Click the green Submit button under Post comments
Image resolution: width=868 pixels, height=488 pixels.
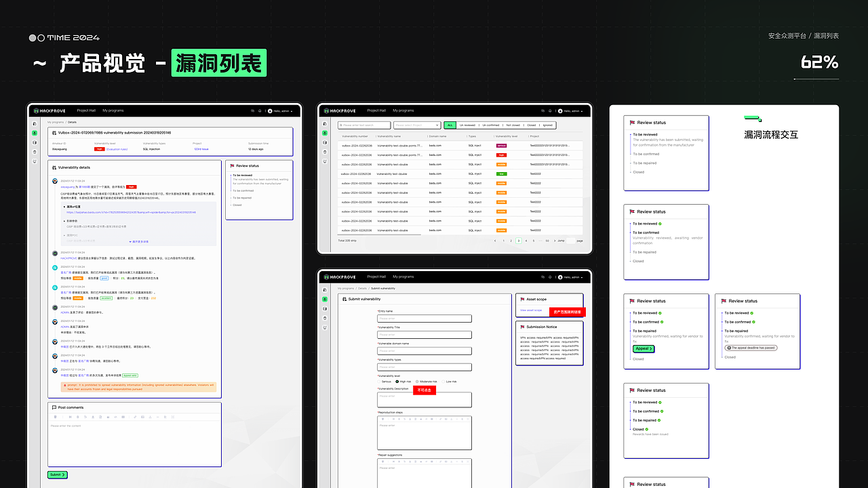[x=58, y=474]
